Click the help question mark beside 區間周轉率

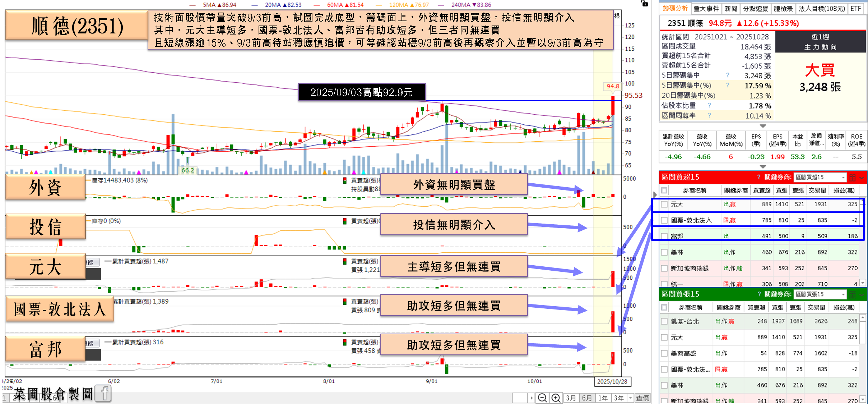(x=710, y=115)
